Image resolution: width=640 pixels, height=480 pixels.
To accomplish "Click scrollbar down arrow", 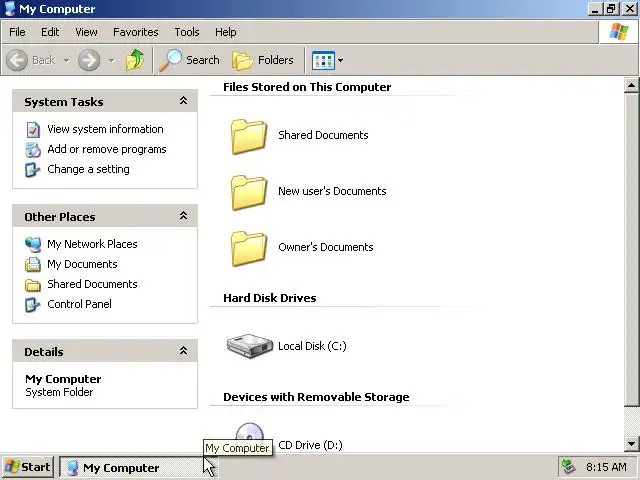I will point(631,444).
